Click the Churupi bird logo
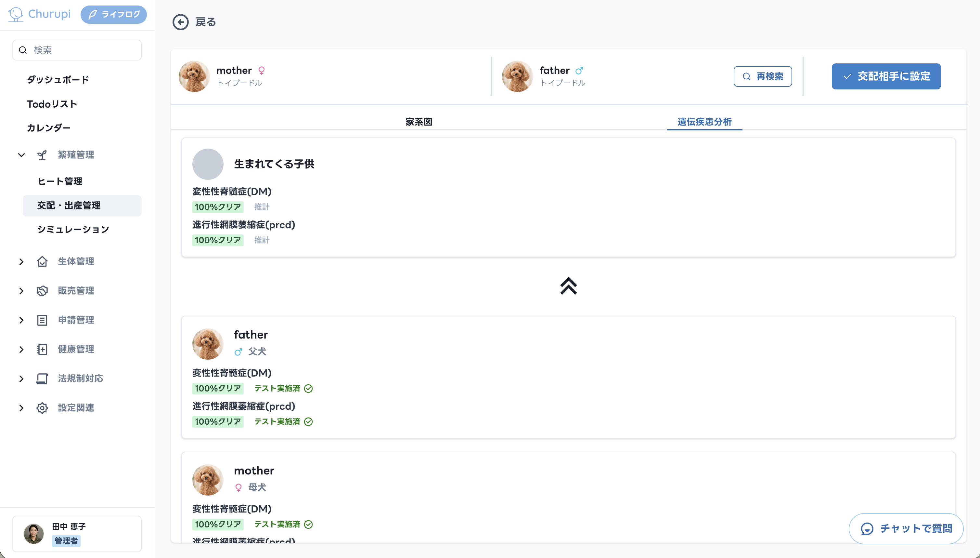980x558 pixels. tap(16, 14)
